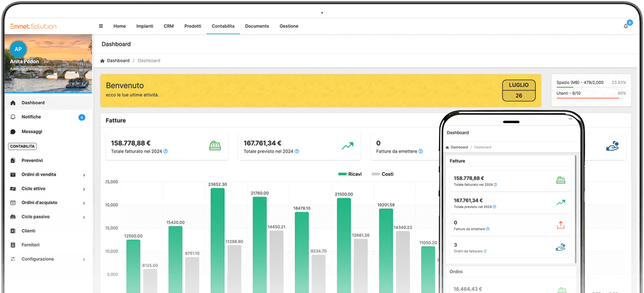Click the AP user avatar circle

click(18, 49)
